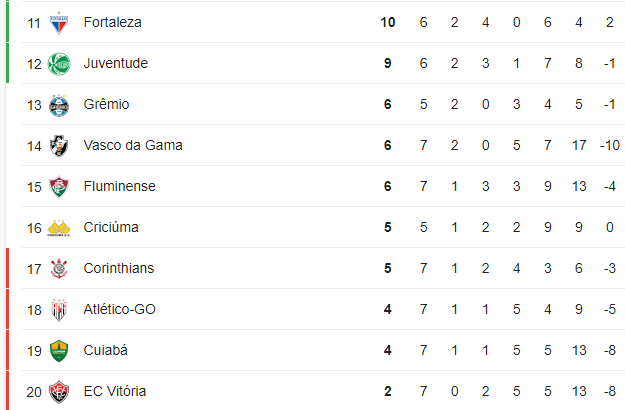Viewport: 625px width, 410px height.
Task: Click the Fortaleza club crest
Action: point(59,23)
